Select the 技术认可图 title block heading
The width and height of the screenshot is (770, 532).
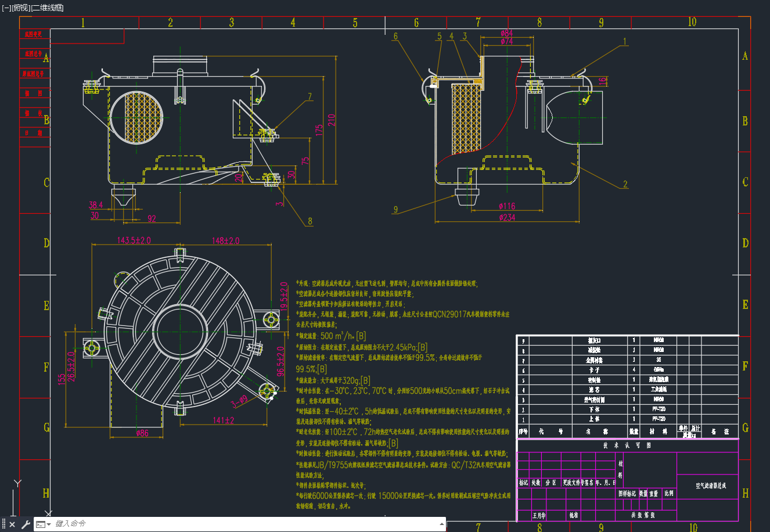[x=627, y=445]
